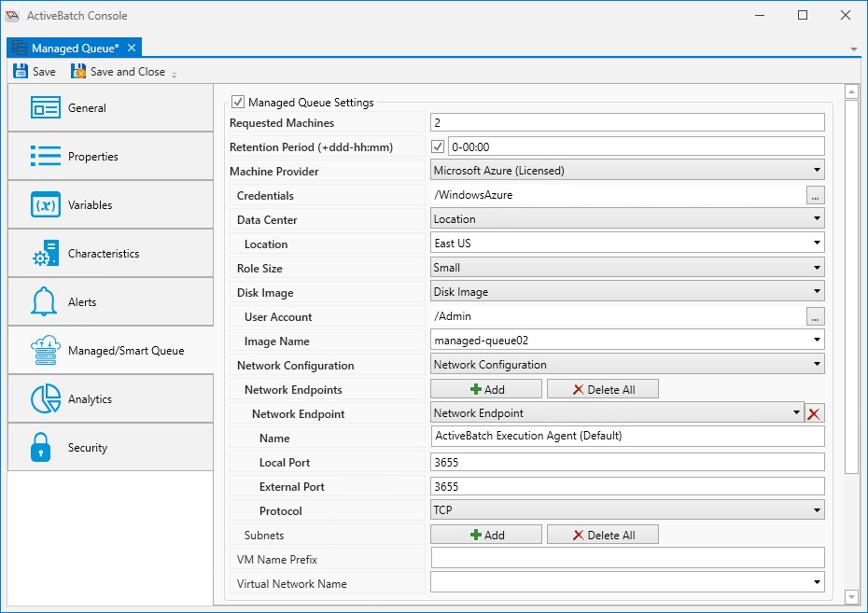Click the scrollbar up arrow
Image resolution: width=868 pixels, height=613 pixels.
851,91
